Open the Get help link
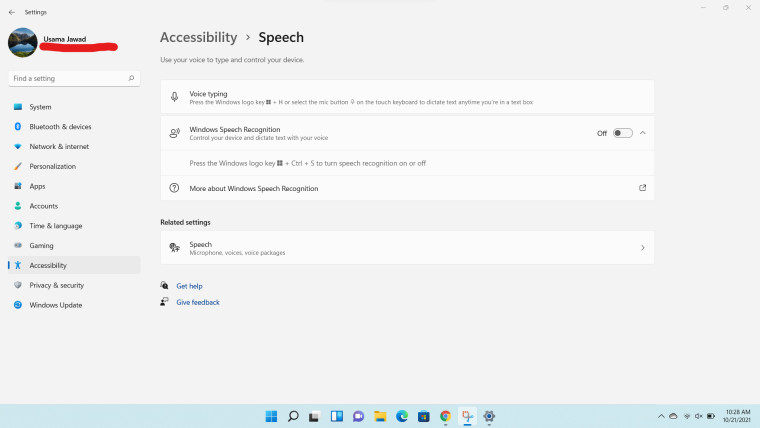This screenshot has width=760, height=428. point(190,286)
